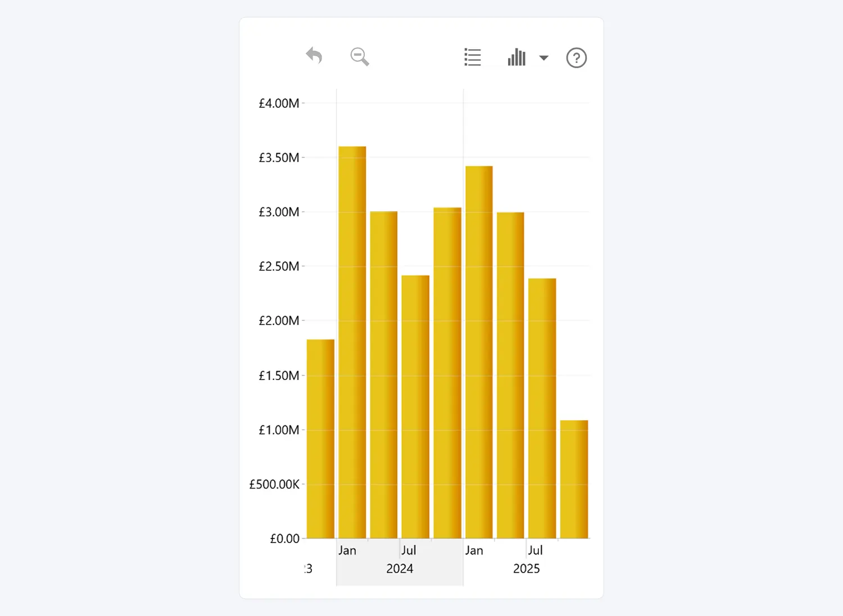
Task: Expand the chart type dropdown arrow
Action: [543, 58]
